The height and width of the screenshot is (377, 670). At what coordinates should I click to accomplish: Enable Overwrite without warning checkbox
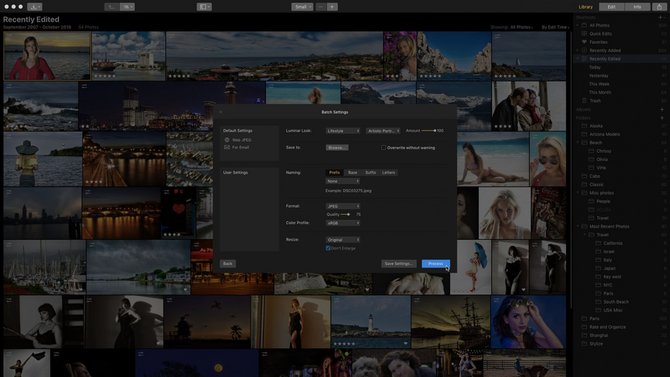[x=383, y=147]
